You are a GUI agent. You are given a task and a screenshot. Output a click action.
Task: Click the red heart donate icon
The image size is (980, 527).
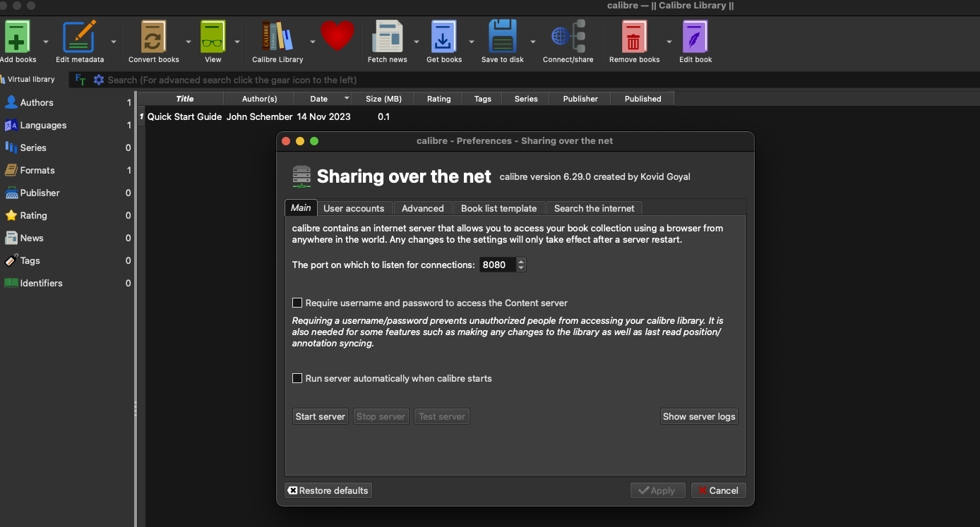(337, 35)
